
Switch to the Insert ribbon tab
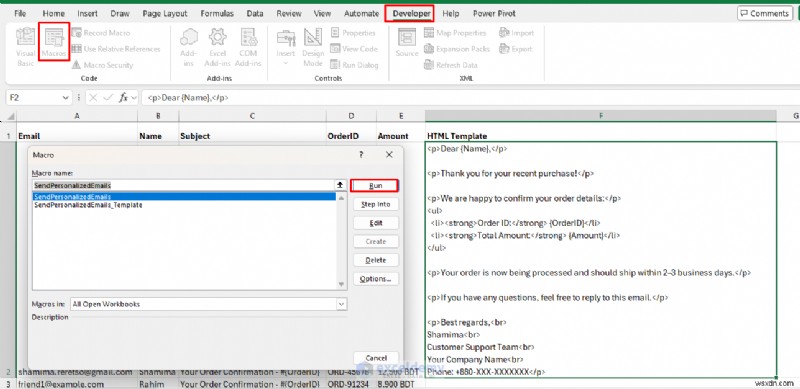click(x=88, y=13)
